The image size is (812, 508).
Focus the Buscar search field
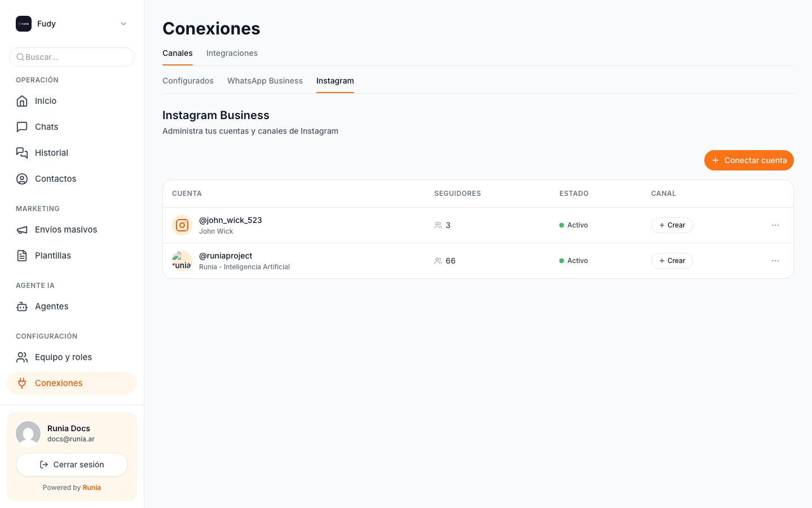click(72, 57)
